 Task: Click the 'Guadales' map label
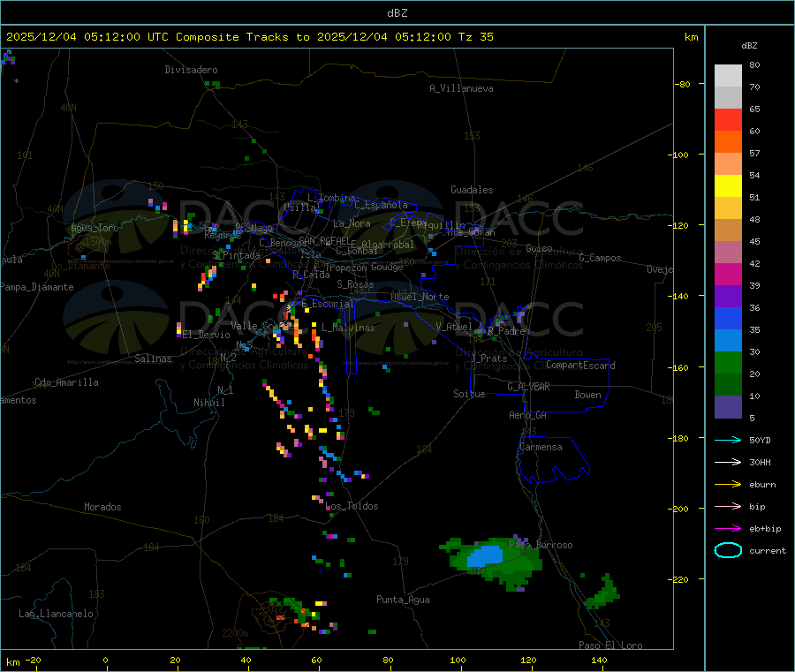[x=472, y=190]
